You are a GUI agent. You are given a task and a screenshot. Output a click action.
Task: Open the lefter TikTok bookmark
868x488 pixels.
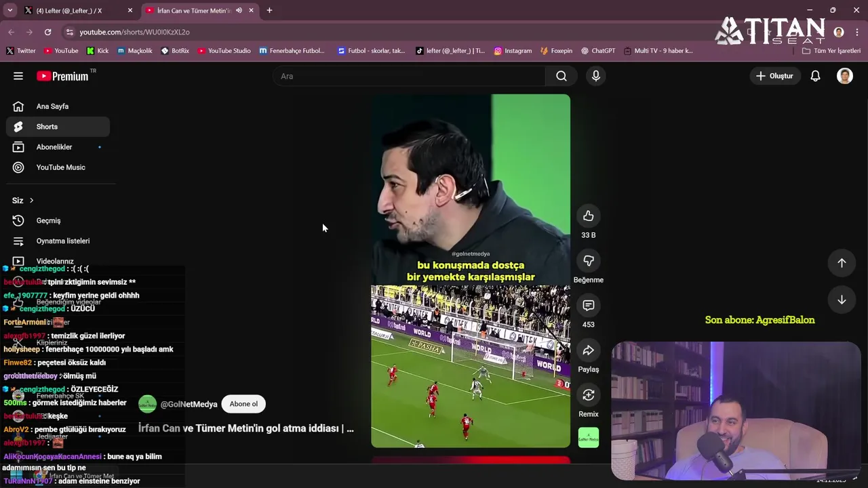click(450, 51)
